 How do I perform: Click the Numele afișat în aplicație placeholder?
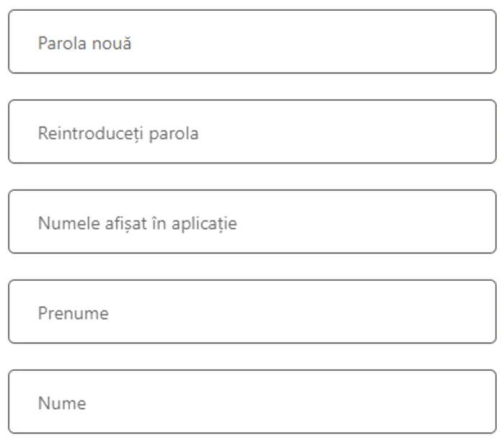coord(138,224)
